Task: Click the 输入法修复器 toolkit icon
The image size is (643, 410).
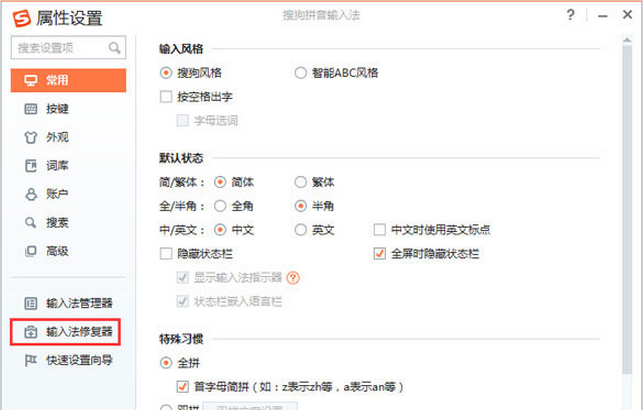Action: pos(31,332)
